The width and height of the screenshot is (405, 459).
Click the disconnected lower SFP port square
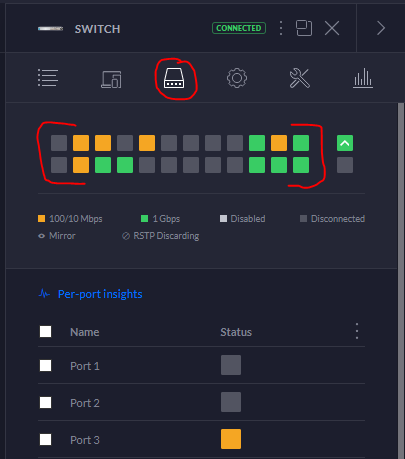click(345, 165)
